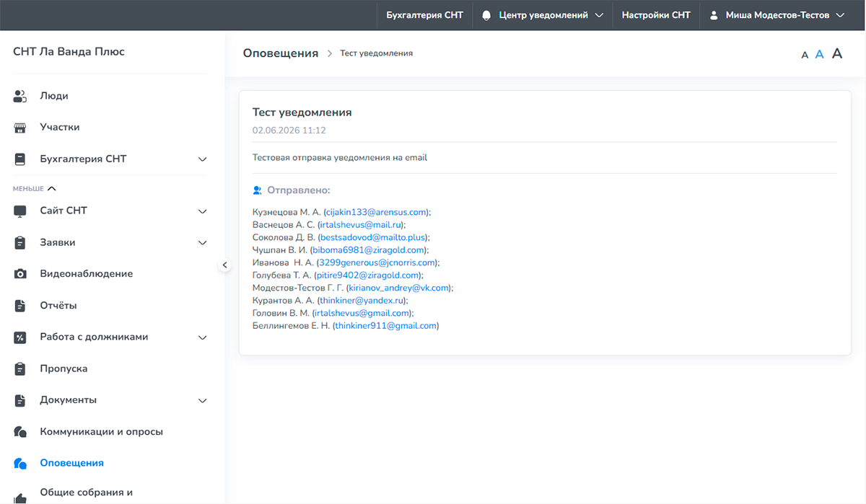Expand the Сайт СНТ submenu chevron

click(203, 211)
